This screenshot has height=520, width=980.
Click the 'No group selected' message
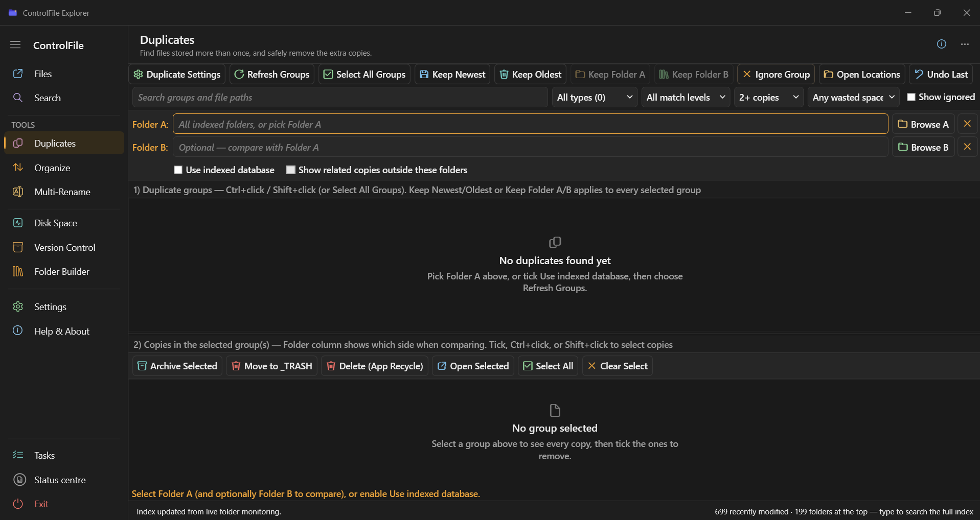click(x=555, y=429)
